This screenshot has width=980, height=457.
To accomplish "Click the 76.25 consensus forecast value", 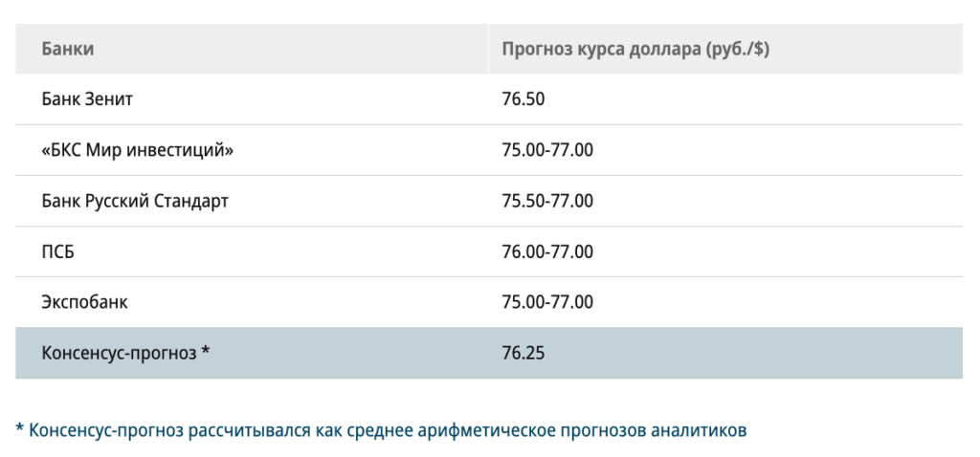I will tap(523, 354).
